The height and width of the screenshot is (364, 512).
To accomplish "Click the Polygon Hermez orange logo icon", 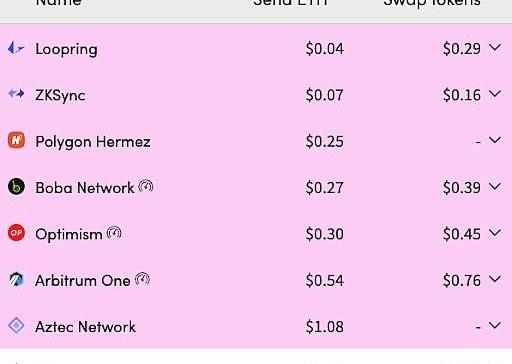I will click(16, 140).
